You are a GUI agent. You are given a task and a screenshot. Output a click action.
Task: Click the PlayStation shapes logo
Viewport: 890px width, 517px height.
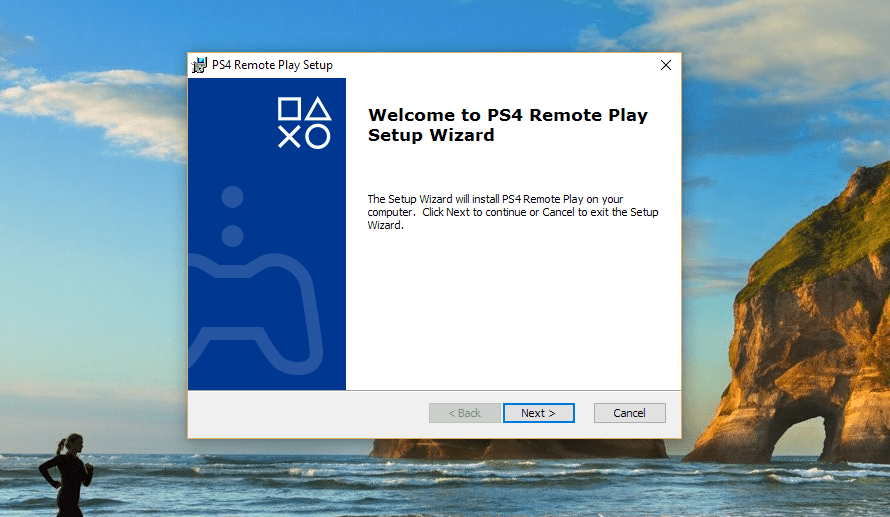[x=304, y=123]
